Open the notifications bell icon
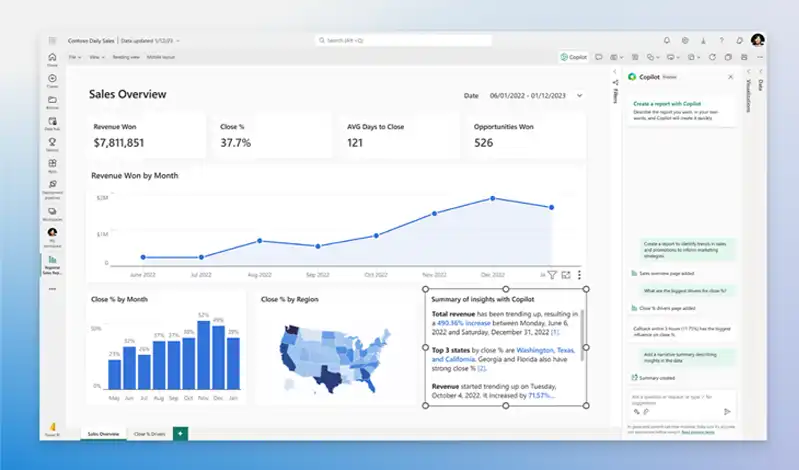Image resolution: width=799 pixels, height=470 pixels. tap(667, 40)
